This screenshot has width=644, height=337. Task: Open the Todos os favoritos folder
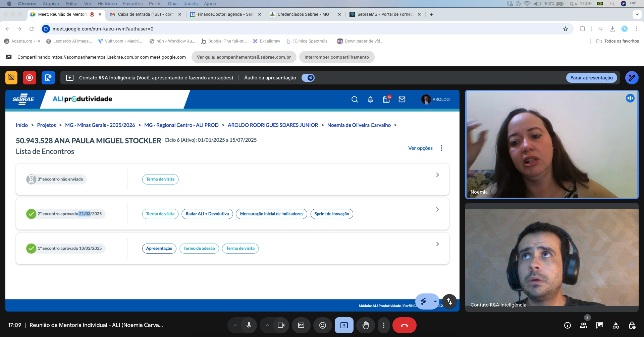[x=618, y=41]
